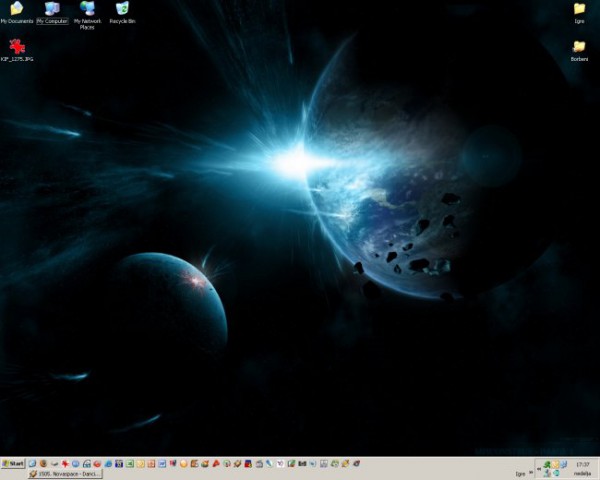Open My Network Places on the desktop

click(87, 15)
